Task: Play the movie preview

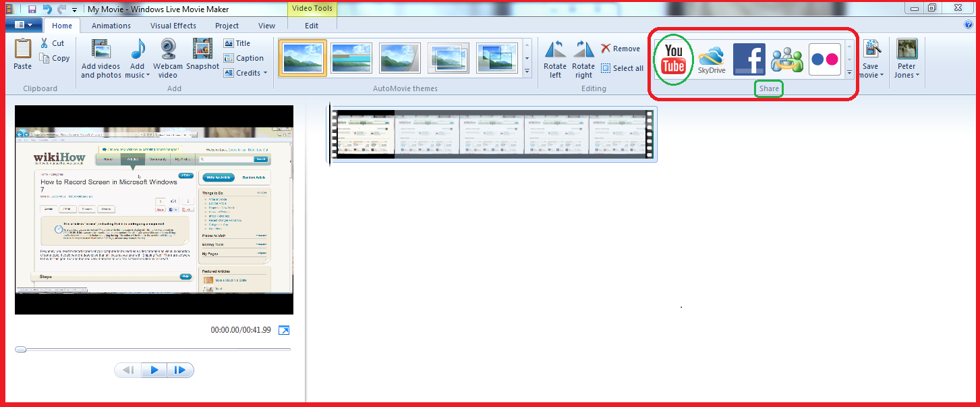Action: tap(154, 370)
